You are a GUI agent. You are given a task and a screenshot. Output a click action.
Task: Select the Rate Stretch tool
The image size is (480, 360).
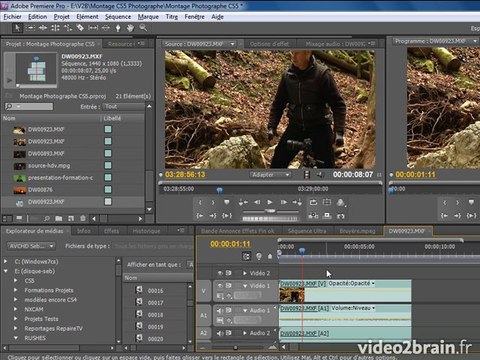(x=68, y=28)
